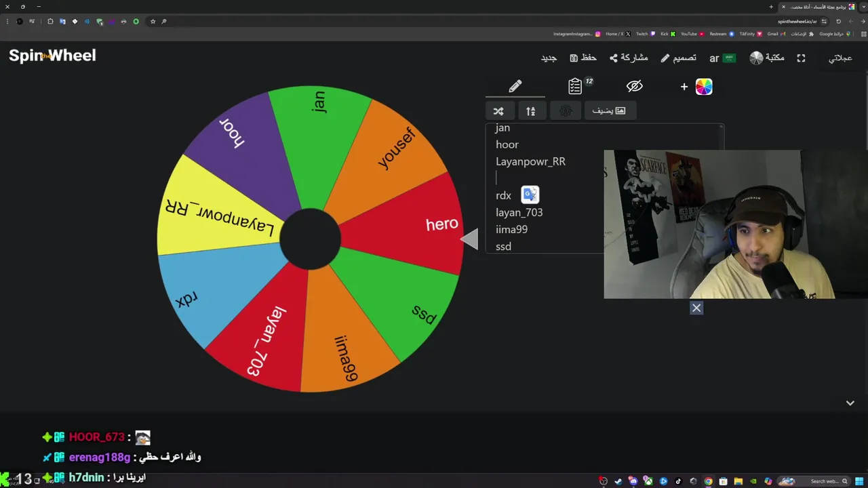Open Windows Start button
This screenshot has width=868, height=488.
(859, 481)
